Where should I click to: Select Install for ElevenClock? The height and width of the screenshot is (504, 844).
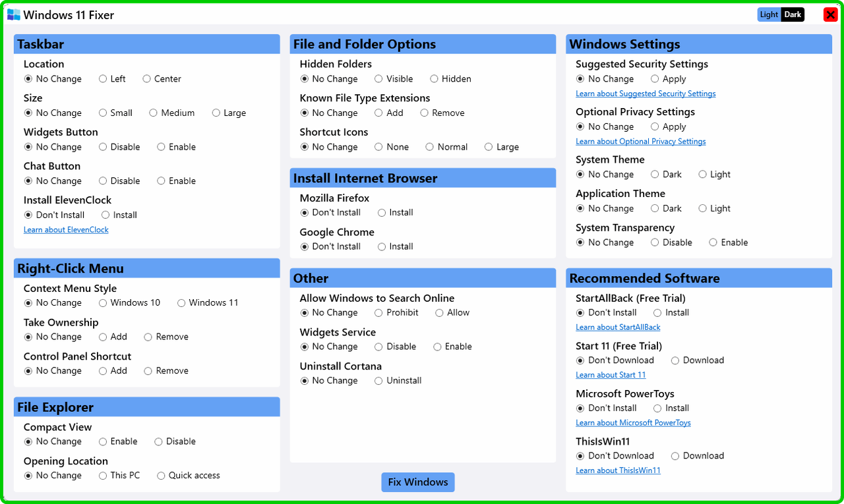point(119,215)
